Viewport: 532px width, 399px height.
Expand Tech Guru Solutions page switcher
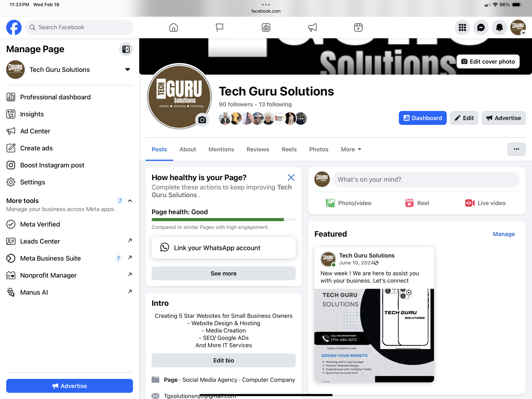pyautogui.click(x=127, y=69)
